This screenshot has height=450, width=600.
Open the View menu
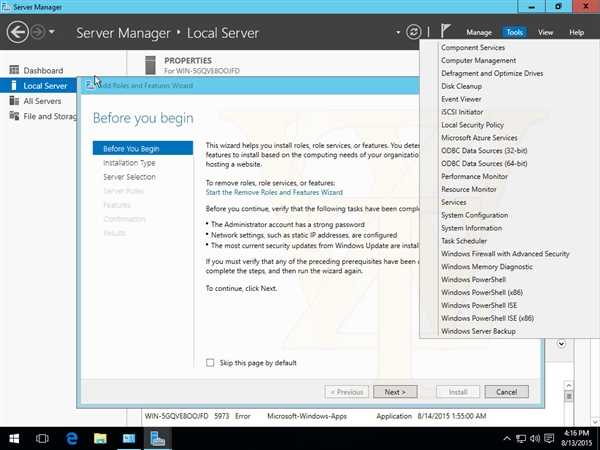tap(545, 33)
